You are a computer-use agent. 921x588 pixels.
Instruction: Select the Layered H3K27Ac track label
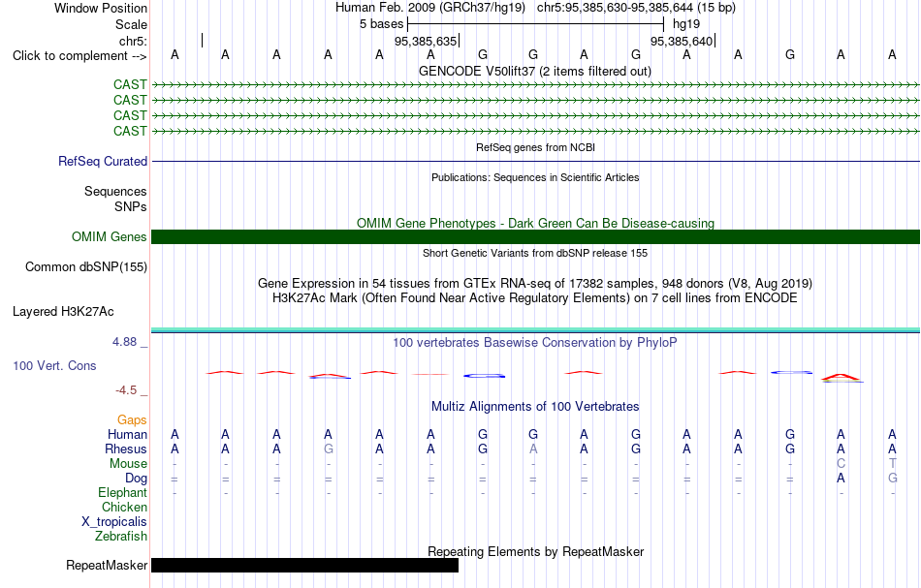63,312
